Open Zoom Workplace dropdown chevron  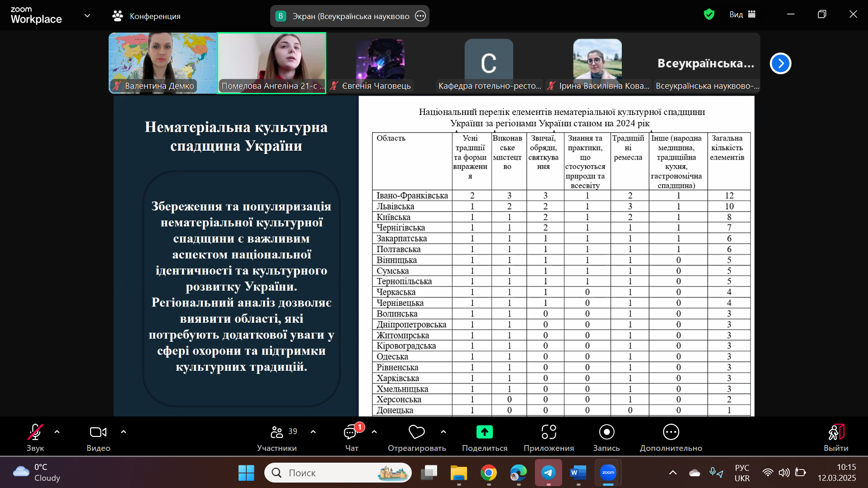point(87,16)
